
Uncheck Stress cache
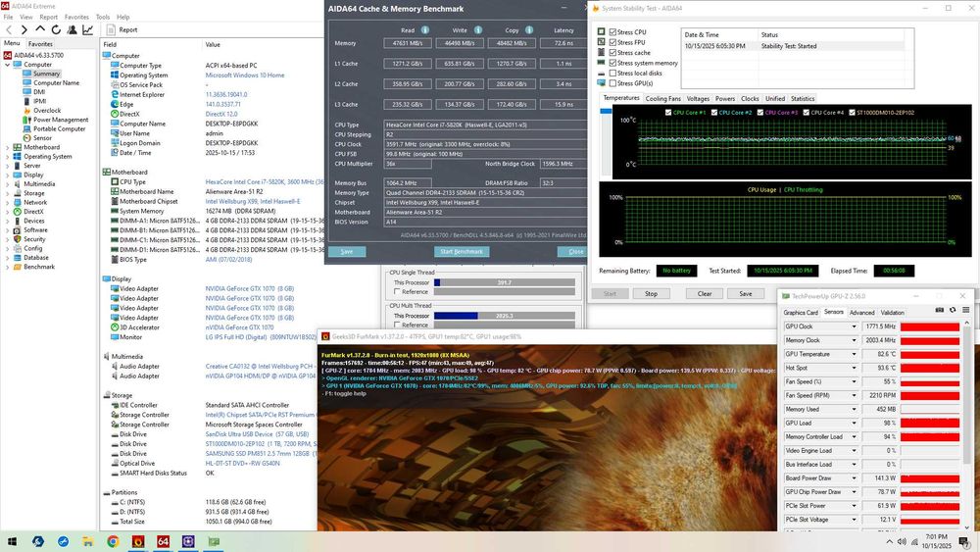coord(613,53)
